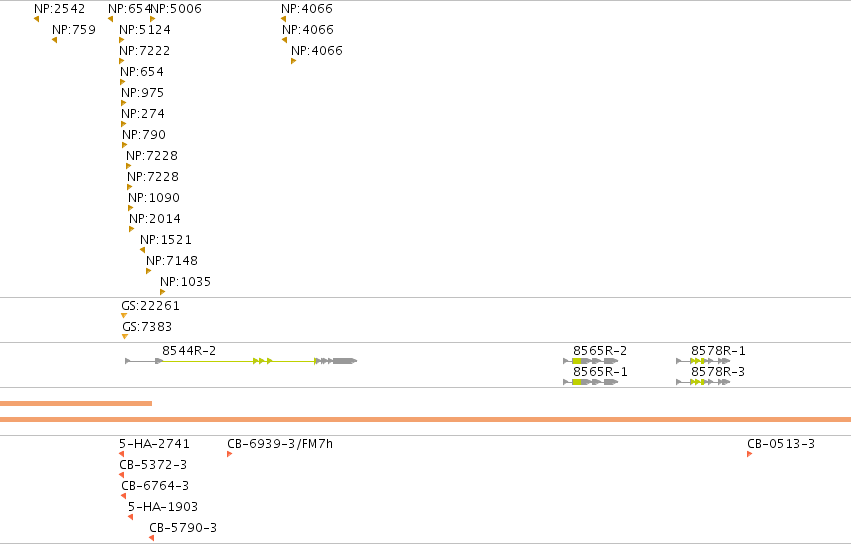Select the 8578R-1 transcript glyph
851x544 pixels.
point(703,361)
